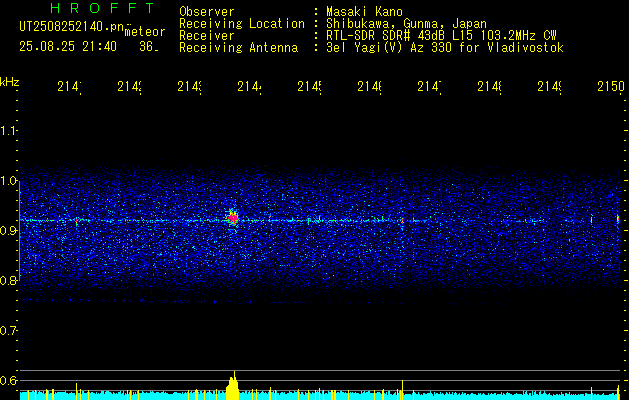The image size is (629, 400).
Task: Click the meteor label
Action: 145,32
